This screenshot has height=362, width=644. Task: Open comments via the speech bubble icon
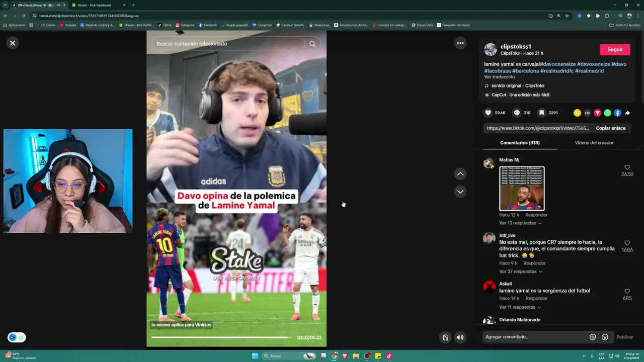point(517,113)
